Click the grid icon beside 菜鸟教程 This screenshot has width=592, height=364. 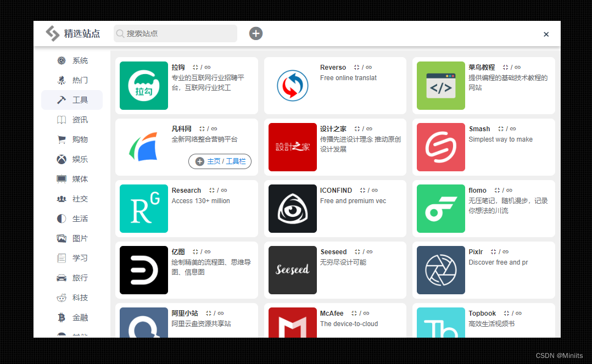(505, 67)
